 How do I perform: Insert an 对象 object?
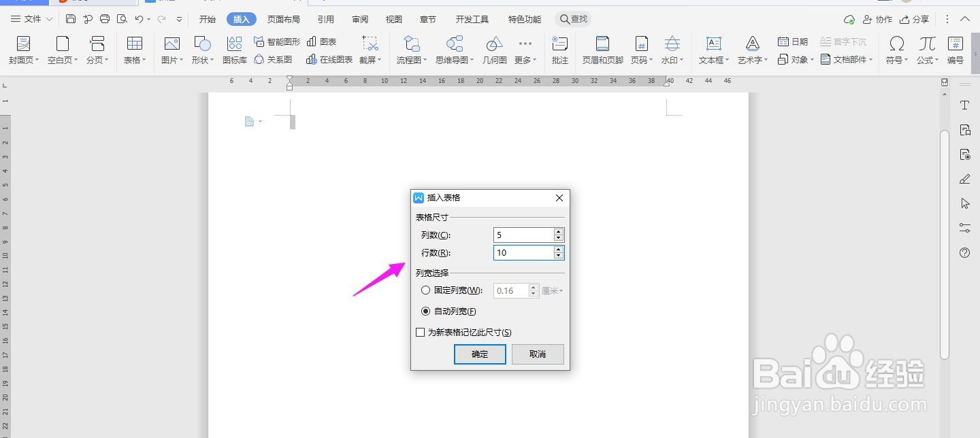click(796, 59)
